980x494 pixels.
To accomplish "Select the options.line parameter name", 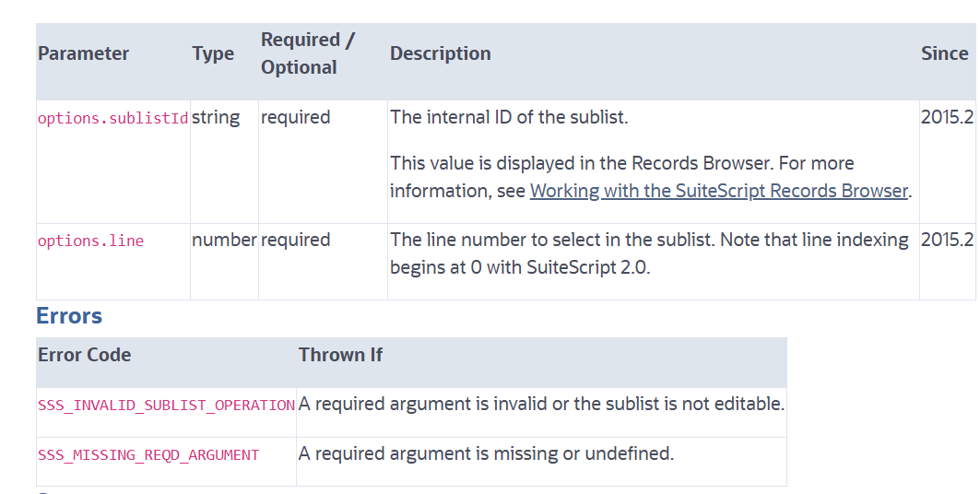I will (x=90, y=241).
